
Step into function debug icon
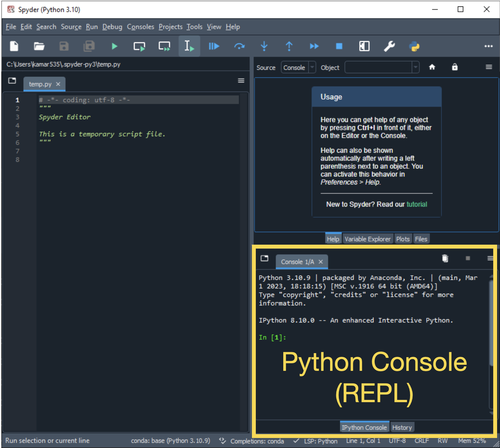[264, 46]
